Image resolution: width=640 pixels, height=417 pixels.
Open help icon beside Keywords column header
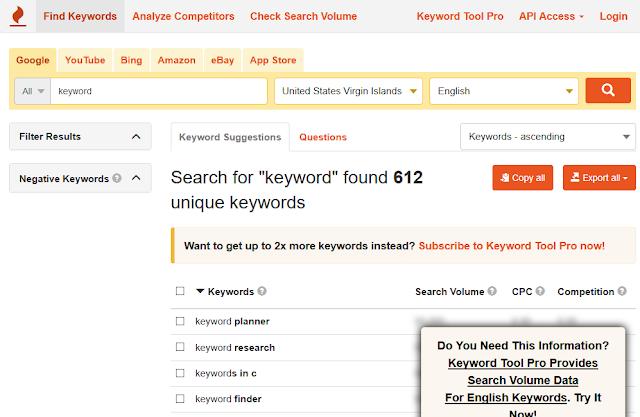tap(262, 291)
